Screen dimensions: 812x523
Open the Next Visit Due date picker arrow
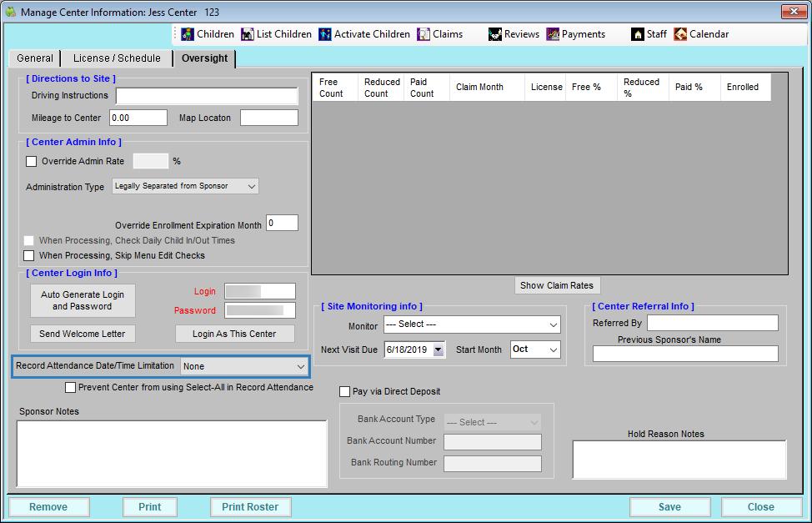(x=439, y=350)
